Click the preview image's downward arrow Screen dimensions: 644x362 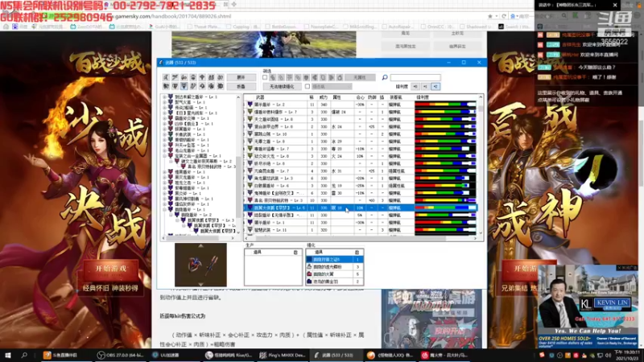click(x=200, y=284)
